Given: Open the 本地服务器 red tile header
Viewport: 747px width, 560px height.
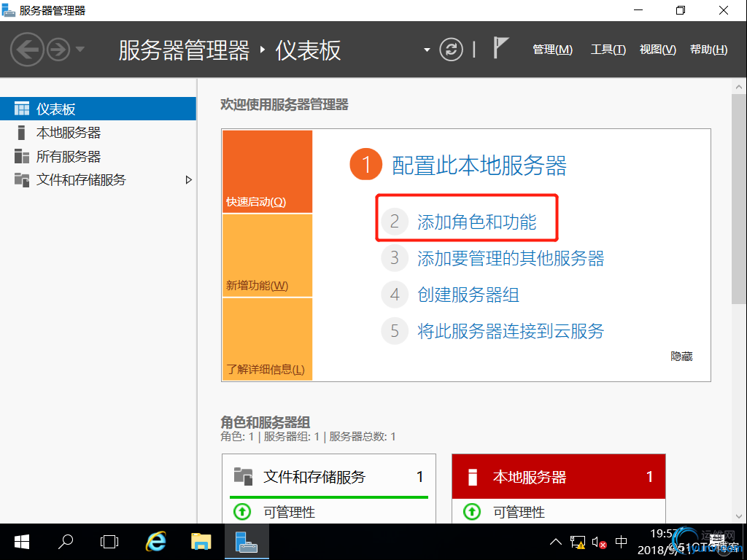Looking at the screenshot, I should 558,476.
